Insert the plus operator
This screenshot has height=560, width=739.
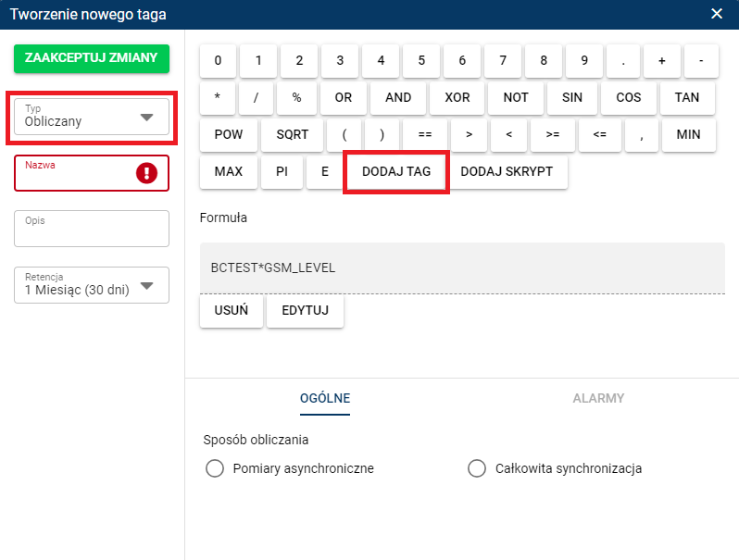[x=661, y=61]
